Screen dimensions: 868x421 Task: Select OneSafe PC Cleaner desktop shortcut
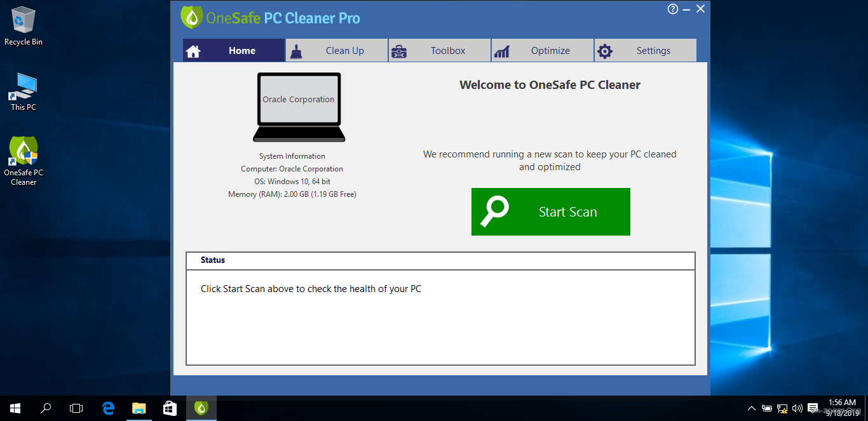pyautogui.click(x=24, y=161)
